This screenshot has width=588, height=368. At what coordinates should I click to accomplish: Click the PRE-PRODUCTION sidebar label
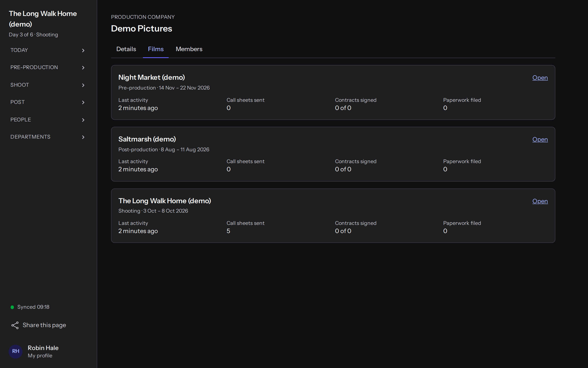coord(34,67)
